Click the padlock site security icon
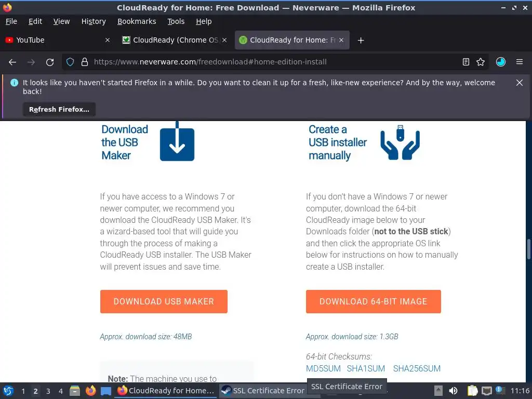The image size is (532, 399). [85, 62]
